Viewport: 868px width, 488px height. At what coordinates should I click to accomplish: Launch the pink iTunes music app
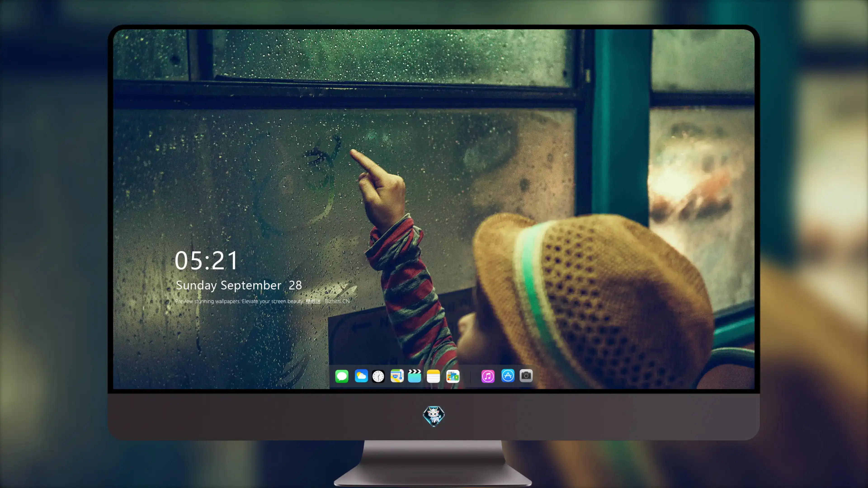coord(488,376)
